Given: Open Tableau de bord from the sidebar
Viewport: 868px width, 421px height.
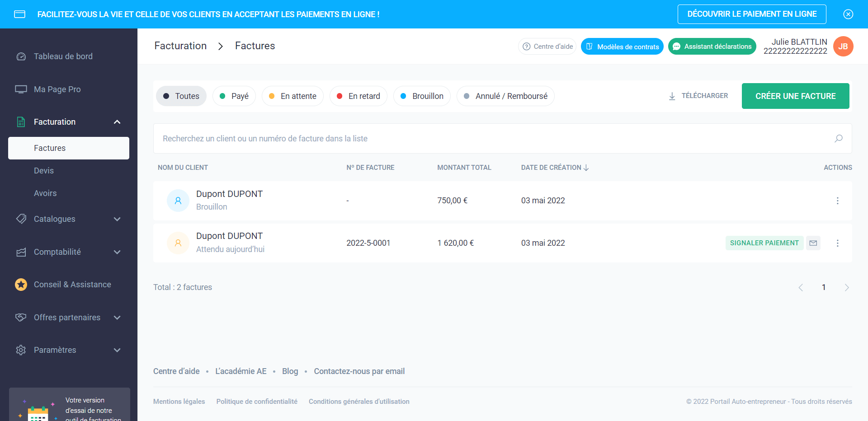Looking at the screenshot, I should point(63,56).
